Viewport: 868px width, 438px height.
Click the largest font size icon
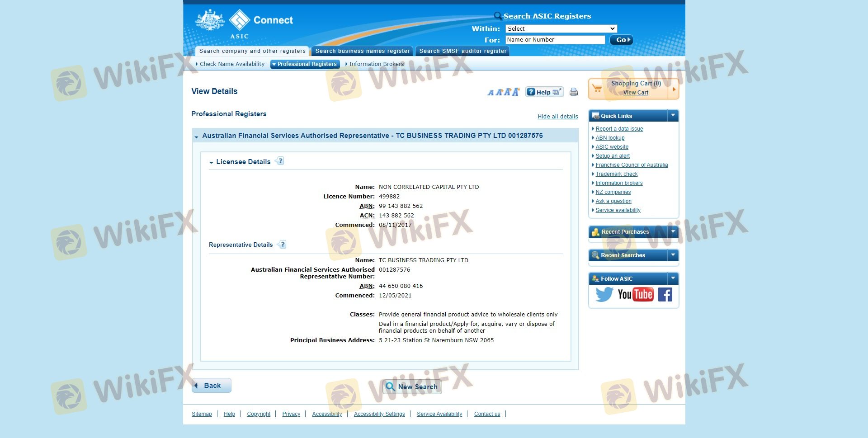515,92
